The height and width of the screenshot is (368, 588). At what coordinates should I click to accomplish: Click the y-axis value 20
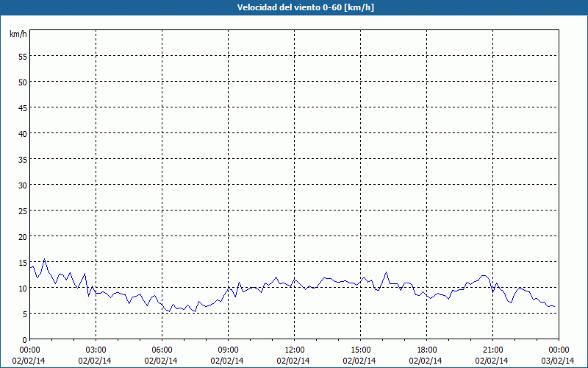pyautogui.click(x=23, y=236)
